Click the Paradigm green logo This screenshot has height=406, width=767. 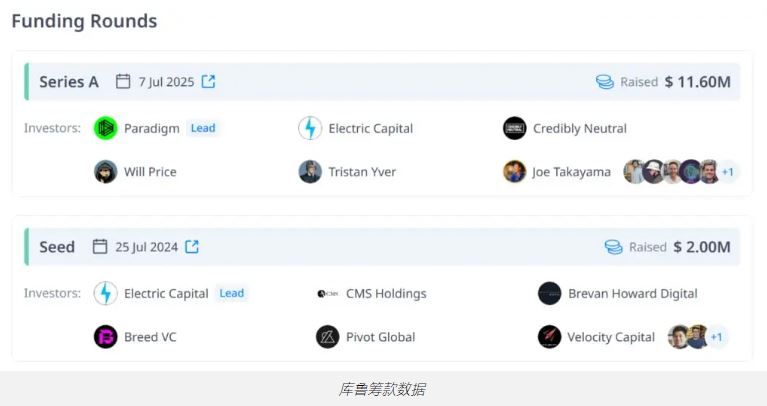[x=106, y=128]
